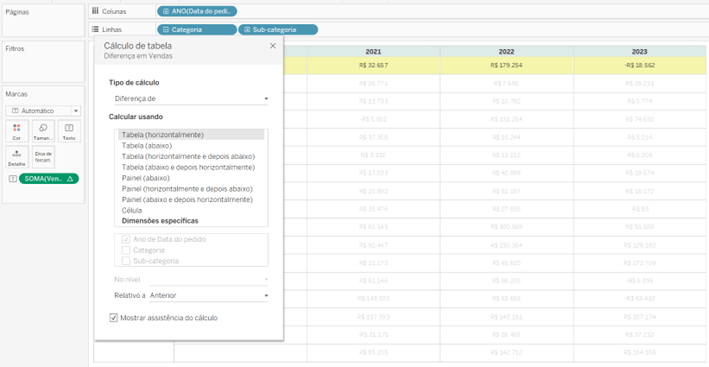Open the Dica de ferramenta marks card

(43, 157)
